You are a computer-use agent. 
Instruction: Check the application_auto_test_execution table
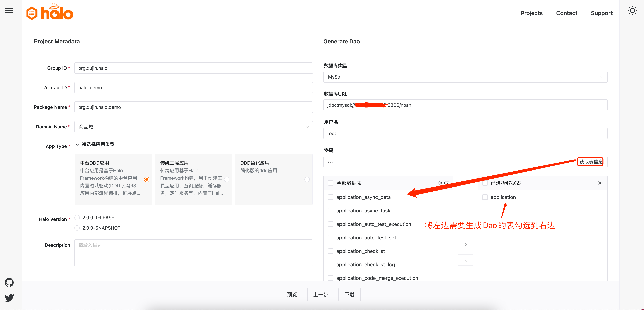[331, 224]
